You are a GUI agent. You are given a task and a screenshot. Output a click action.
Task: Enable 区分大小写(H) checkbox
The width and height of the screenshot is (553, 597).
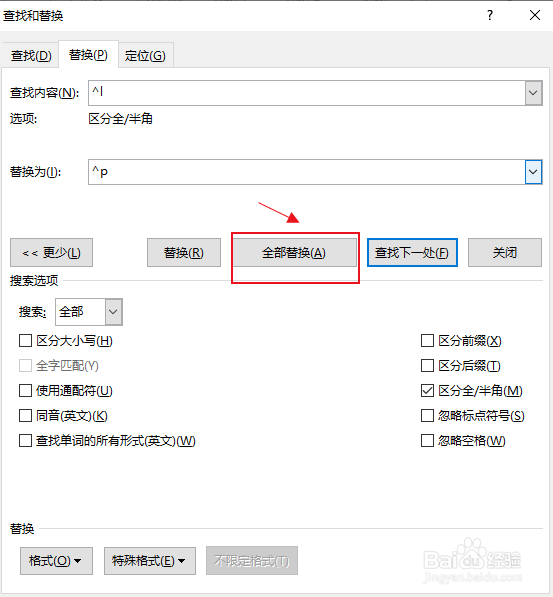click(x=26, y=340)
